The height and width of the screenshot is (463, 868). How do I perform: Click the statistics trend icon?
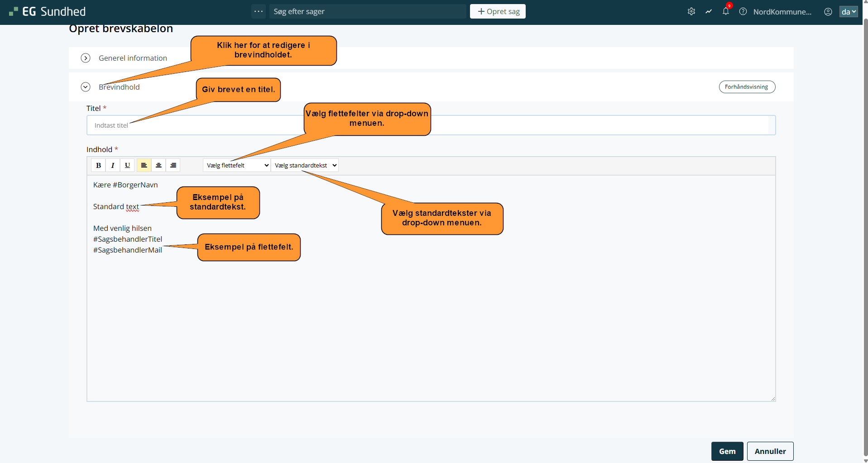tap(709, 12)
